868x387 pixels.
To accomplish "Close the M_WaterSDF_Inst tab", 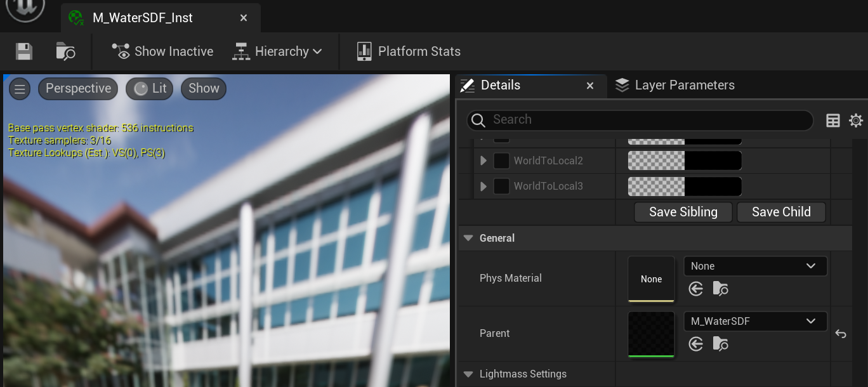I will point(244,18).
